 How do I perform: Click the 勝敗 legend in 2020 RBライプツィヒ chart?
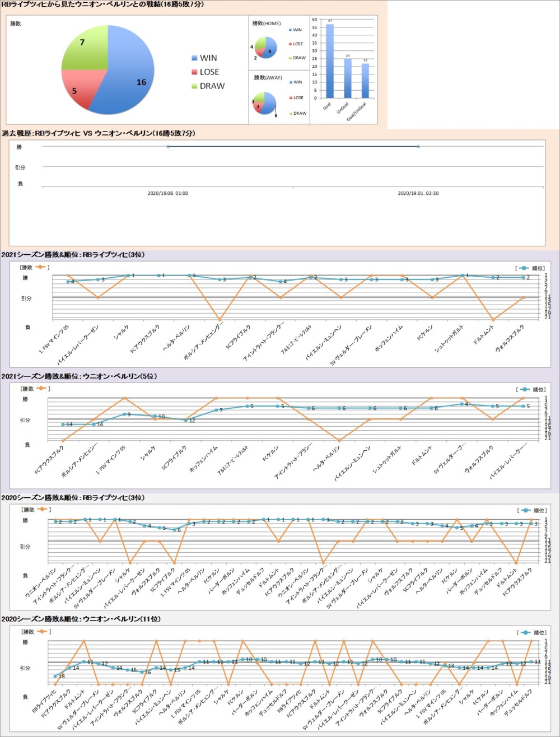click(x=35, y=510)
